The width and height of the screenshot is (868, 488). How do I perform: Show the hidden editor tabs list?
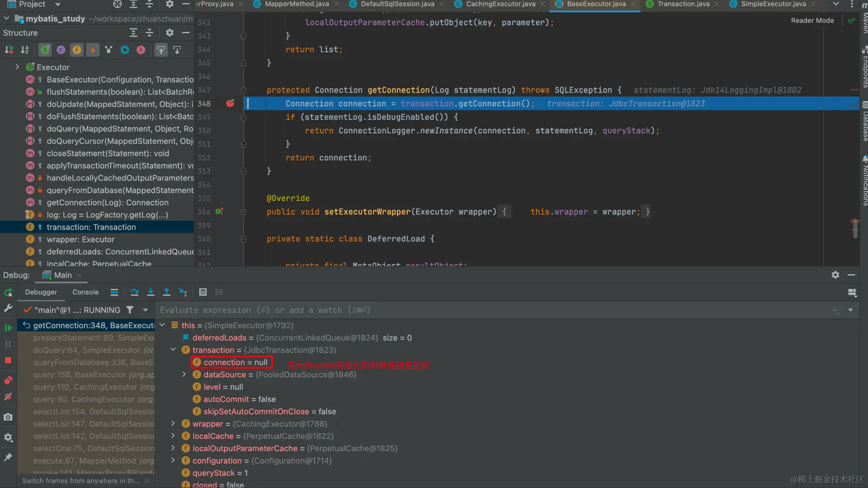point(836,4)
